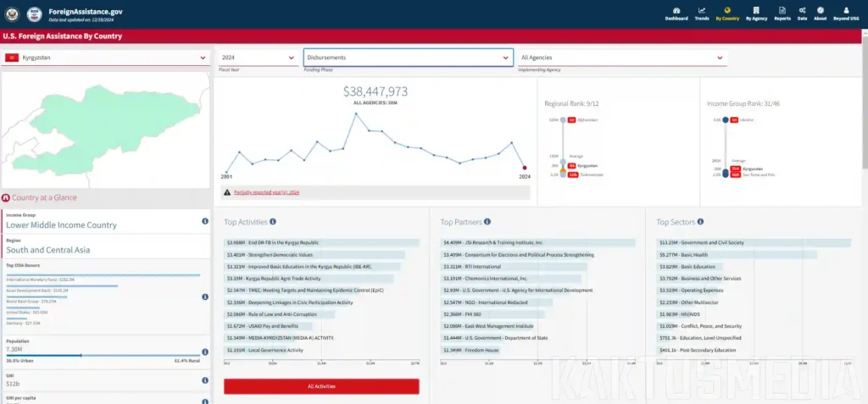Click FHI 360 partner bar
868x404 pixels.
pos(492,314)
